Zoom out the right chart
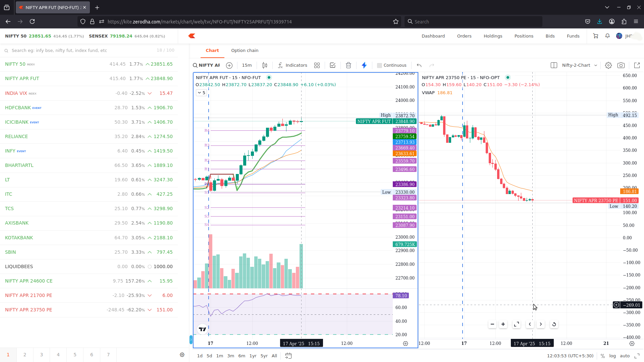 click(492, 324)
